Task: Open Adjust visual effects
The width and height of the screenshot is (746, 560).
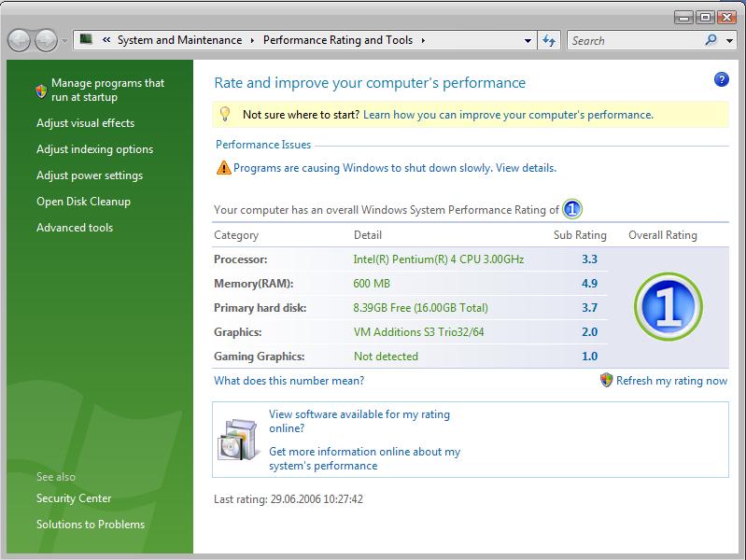Action: click(x=86, y=123)
